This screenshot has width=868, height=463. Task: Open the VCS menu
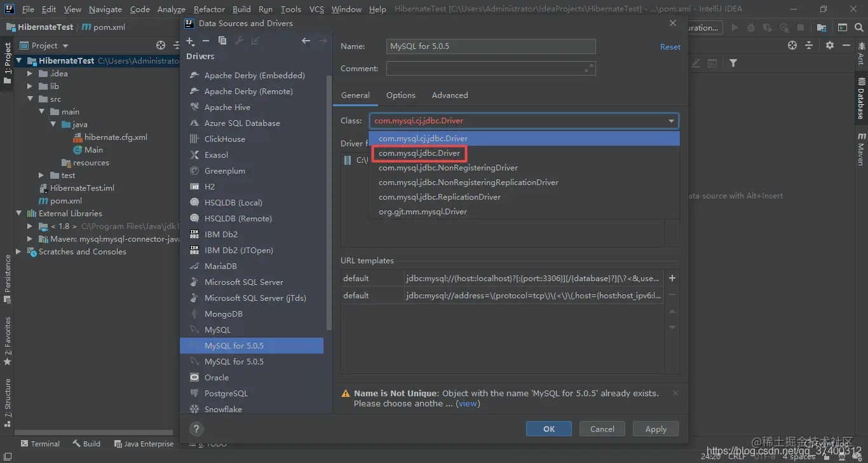pyautogui.click(x=316, y=9)
